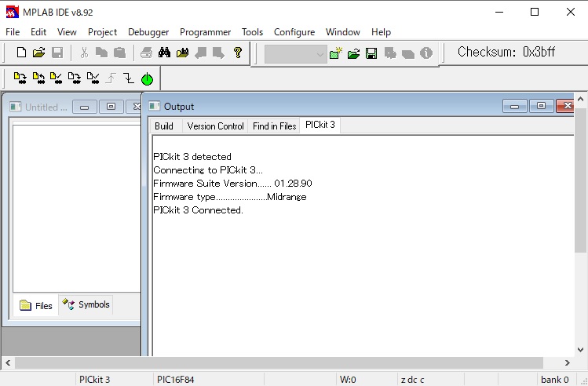Image resolution: width=588 pixels, height=386 pixels.
Task: Open the Debugger menu
Action: click(x=148, y=32)
